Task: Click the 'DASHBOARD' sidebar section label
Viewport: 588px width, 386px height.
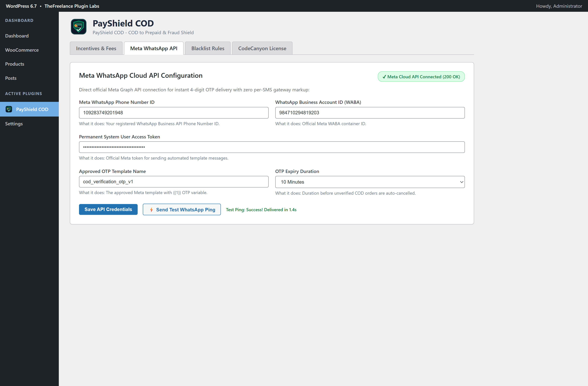Action: pyautogui.click(x=19, y=20)
